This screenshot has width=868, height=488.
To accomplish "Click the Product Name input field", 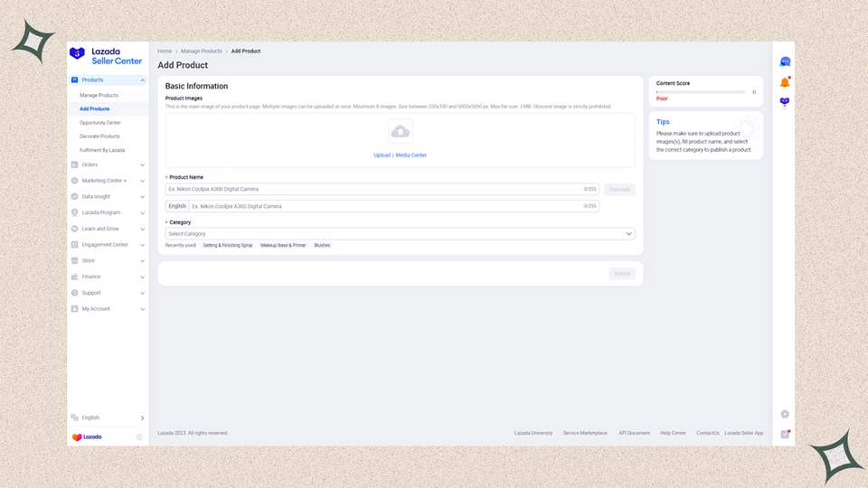I will point(382,189).
